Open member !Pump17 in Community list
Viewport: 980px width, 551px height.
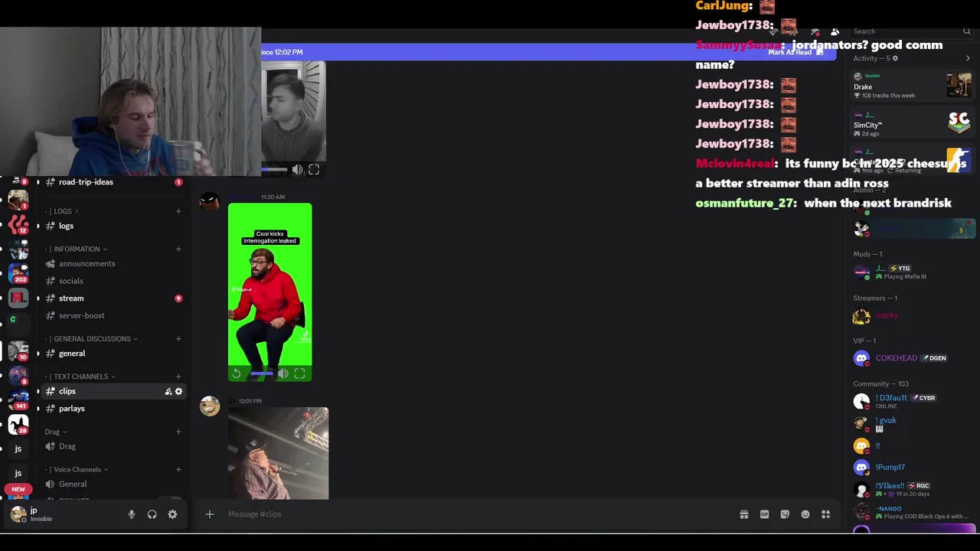pyautogui.click(x=912, y=467)
